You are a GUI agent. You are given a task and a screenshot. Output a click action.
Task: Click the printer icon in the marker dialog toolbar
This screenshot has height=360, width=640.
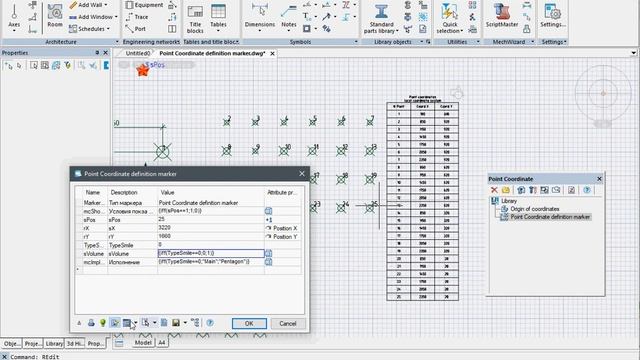[91, 323]
